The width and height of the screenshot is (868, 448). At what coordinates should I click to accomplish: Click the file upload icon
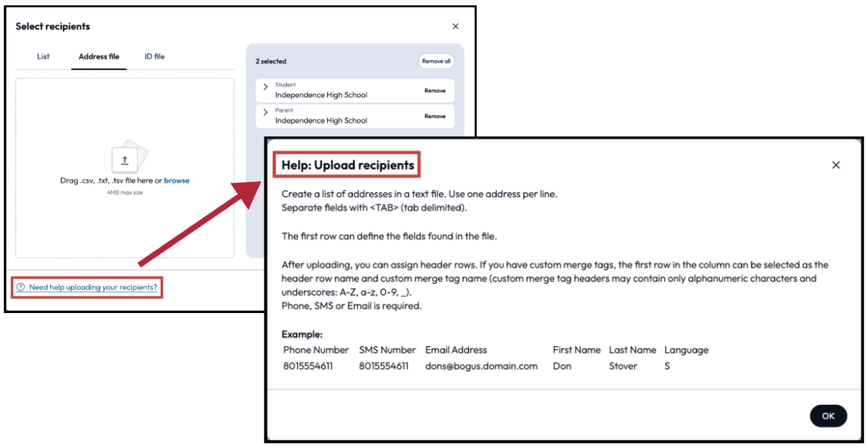[125, 160]
